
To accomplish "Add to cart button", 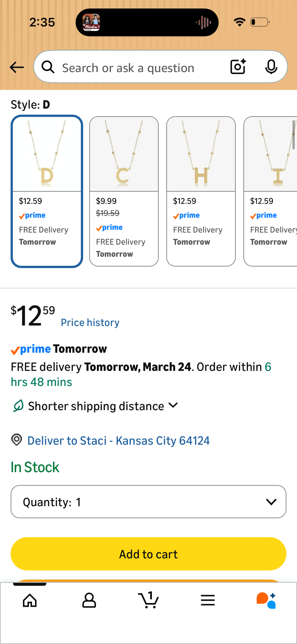I will (148, 554).
